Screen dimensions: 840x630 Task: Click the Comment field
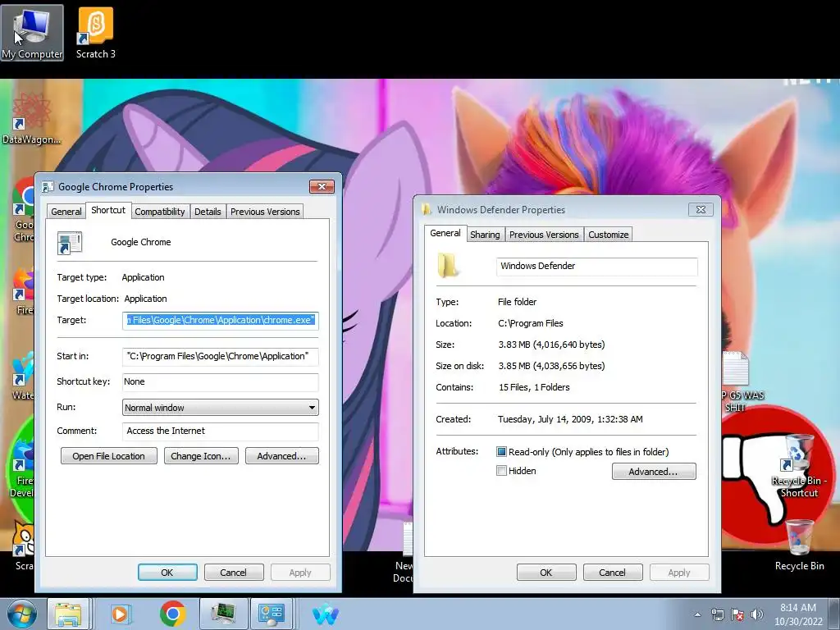[x=220, y=431]
